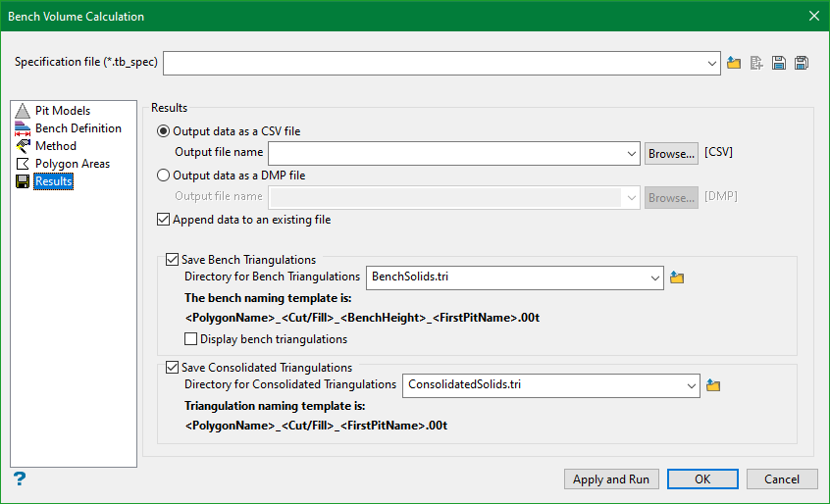
Task: Uncheck Append data to an existing file
Action: [x=164, y=220]
